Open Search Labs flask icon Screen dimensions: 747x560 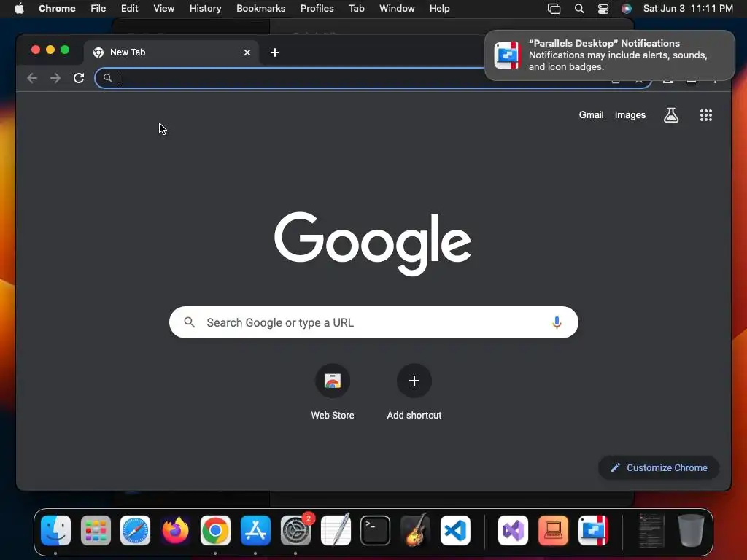[x=671, y=114]
